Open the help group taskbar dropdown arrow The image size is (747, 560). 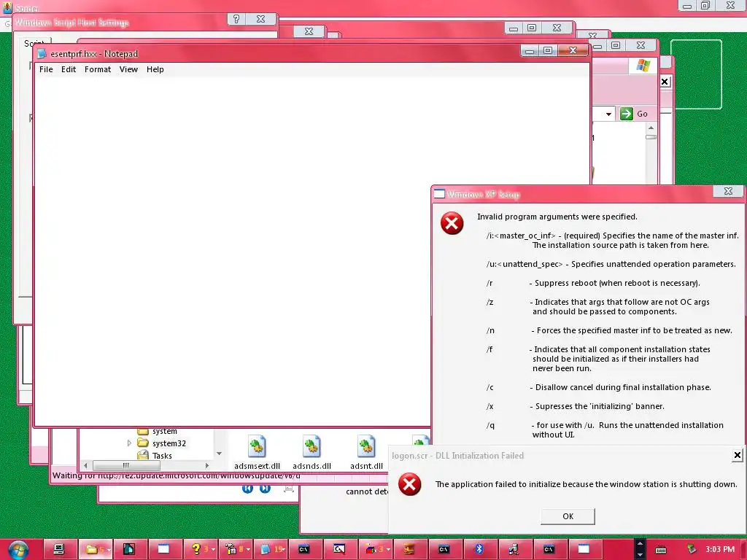point(214,550)
